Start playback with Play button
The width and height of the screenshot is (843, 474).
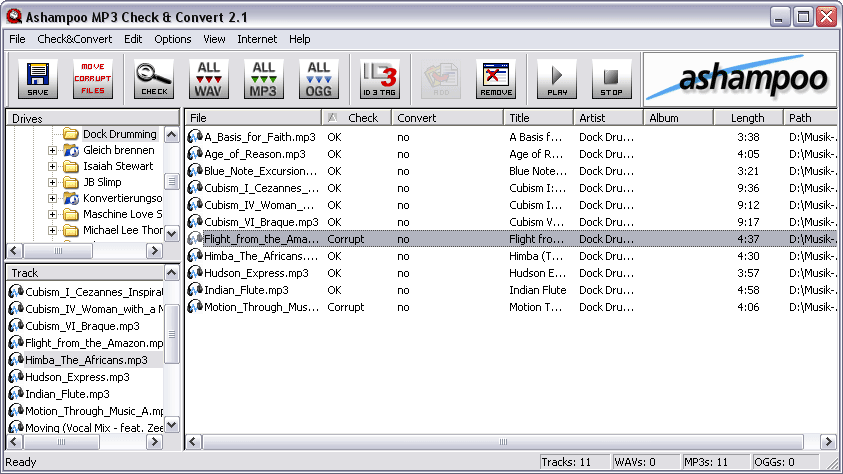coord(557,79)
